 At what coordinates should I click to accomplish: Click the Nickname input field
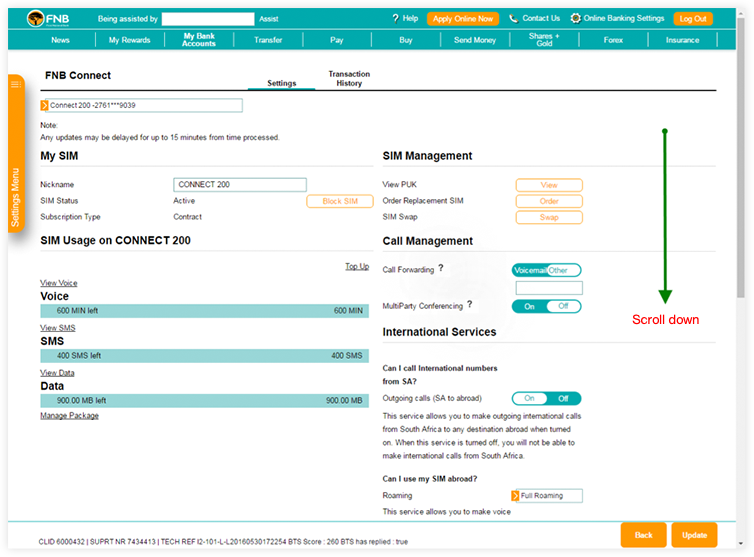(240, 185)
